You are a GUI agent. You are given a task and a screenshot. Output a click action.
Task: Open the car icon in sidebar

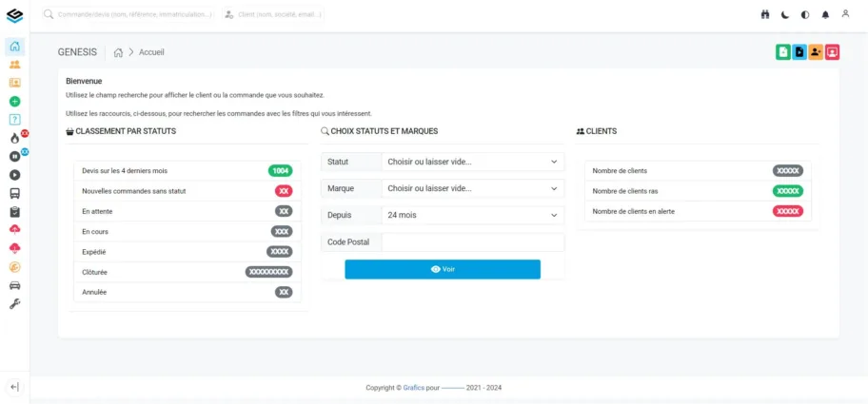14,285
